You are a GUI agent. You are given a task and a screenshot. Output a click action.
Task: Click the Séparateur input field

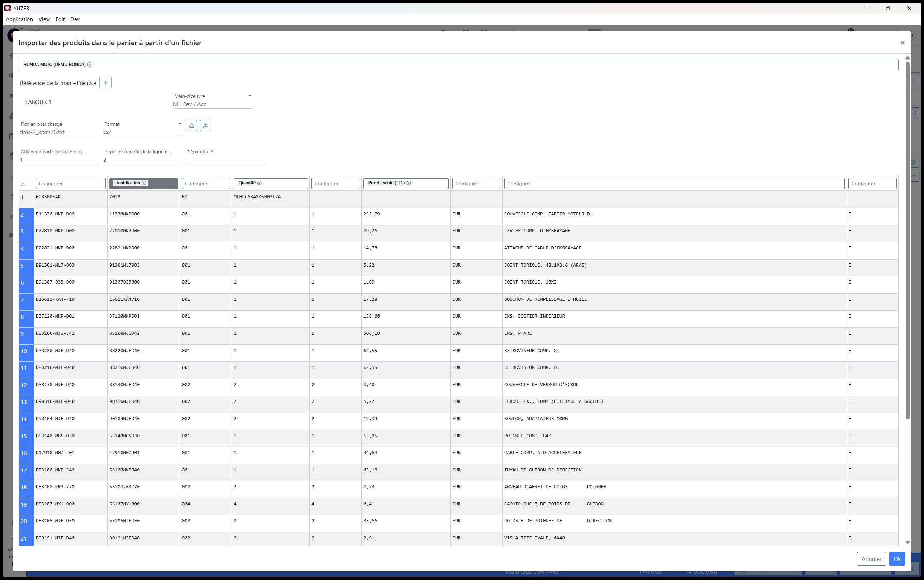(226, 160)
